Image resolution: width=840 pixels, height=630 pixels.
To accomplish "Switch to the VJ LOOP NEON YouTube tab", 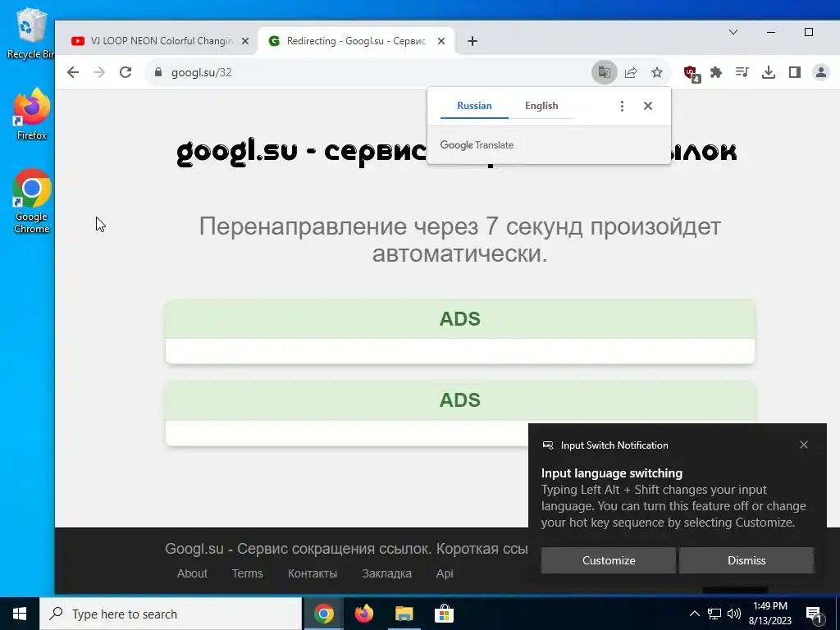I will [157, 41].
